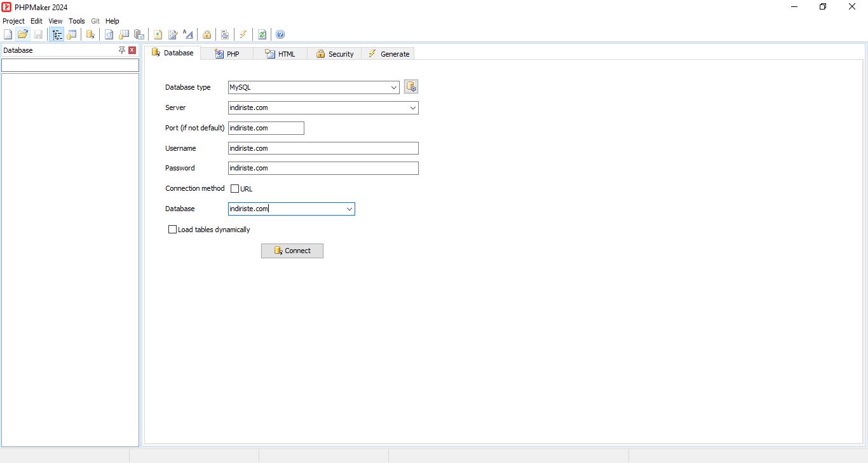
Task: Open the Tools menu
Action: (76, 21)
